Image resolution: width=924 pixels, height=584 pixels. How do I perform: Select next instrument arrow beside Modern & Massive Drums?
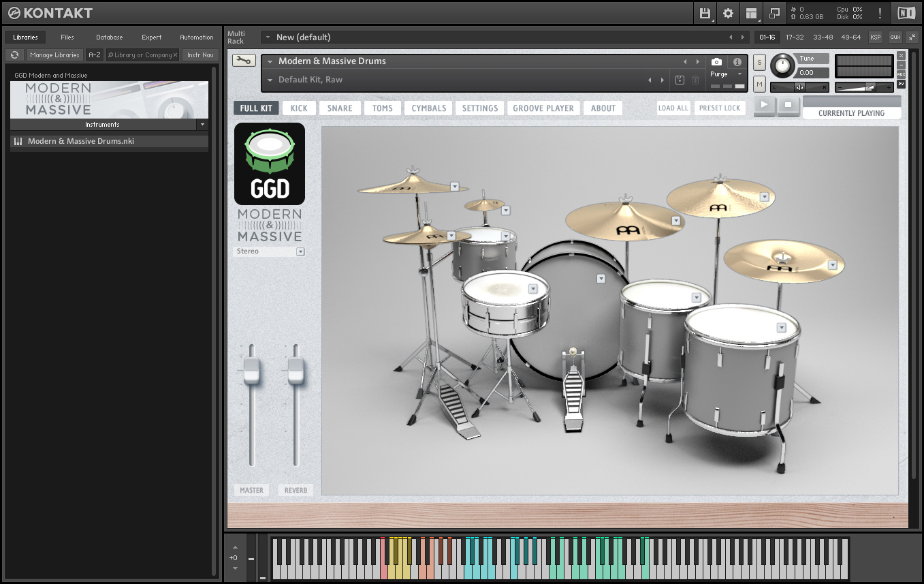[x=698, y=61]
